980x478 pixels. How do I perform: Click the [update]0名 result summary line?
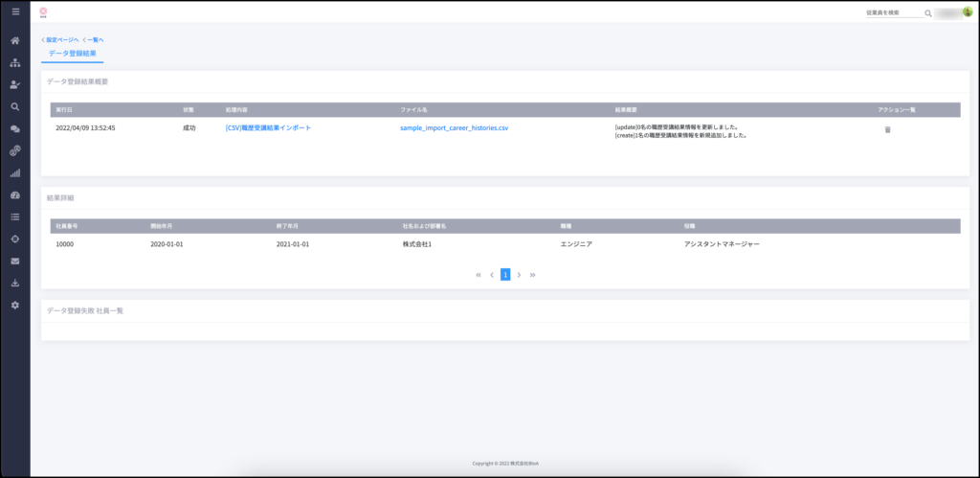[x=677, y=127]
